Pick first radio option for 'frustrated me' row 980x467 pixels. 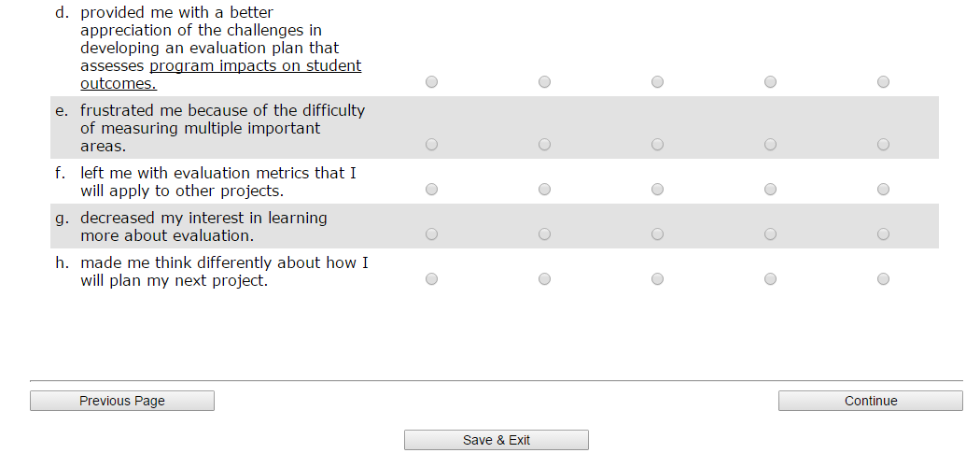click(431, 145)
